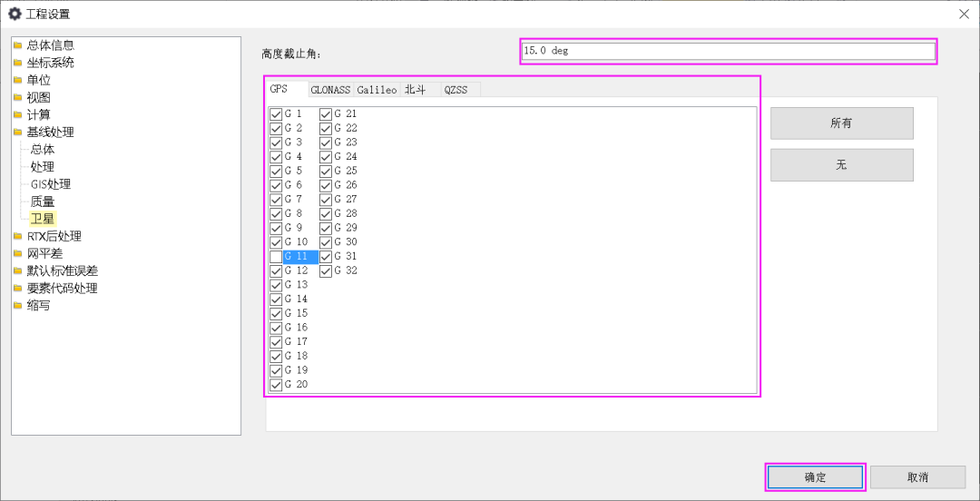Switch to the 北斗 tab
Viewport: 980px width, 501px height.
(x=420, y=90)
